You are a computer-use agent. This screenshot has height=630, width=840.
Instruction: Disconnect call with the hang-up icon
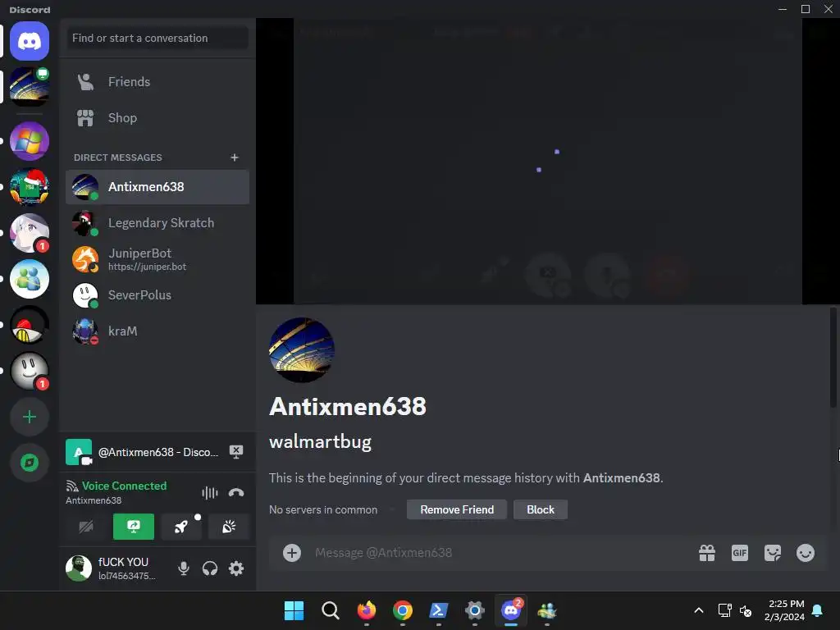236,493
